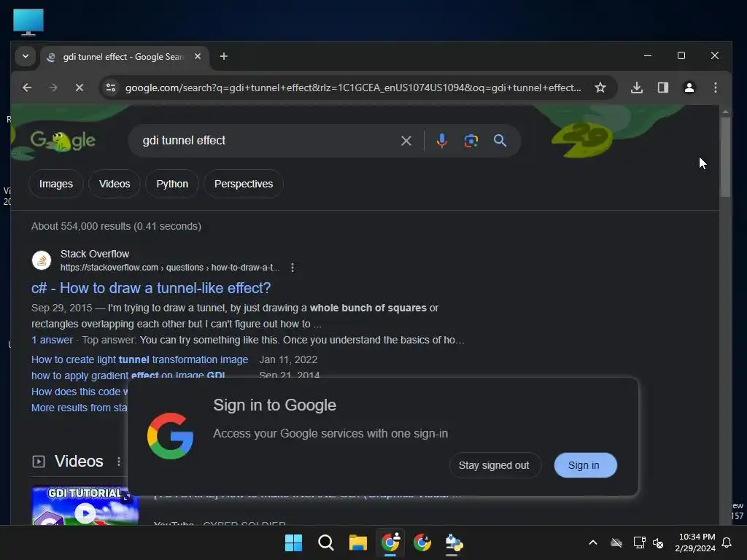
Task: Open the Windows Start menu
Action: click(293, 542)
